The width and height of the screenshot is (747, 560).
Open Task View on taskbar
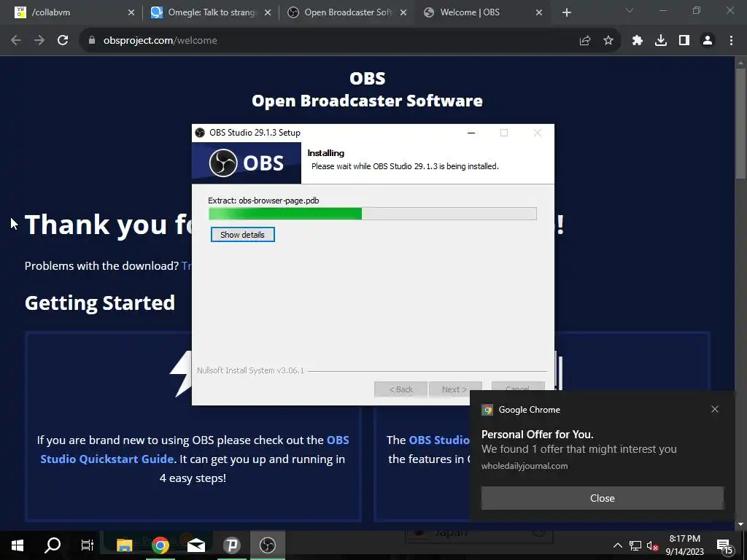[88, 545]
